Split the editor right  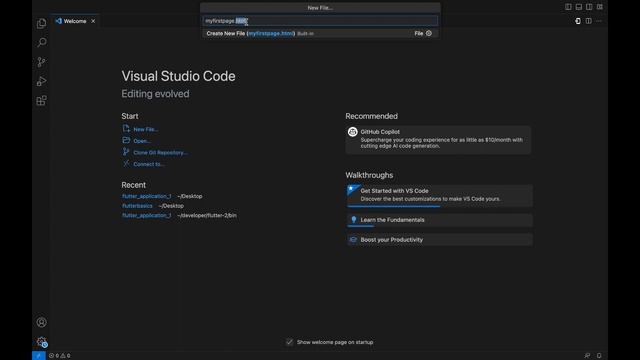(x=589, y=21)
